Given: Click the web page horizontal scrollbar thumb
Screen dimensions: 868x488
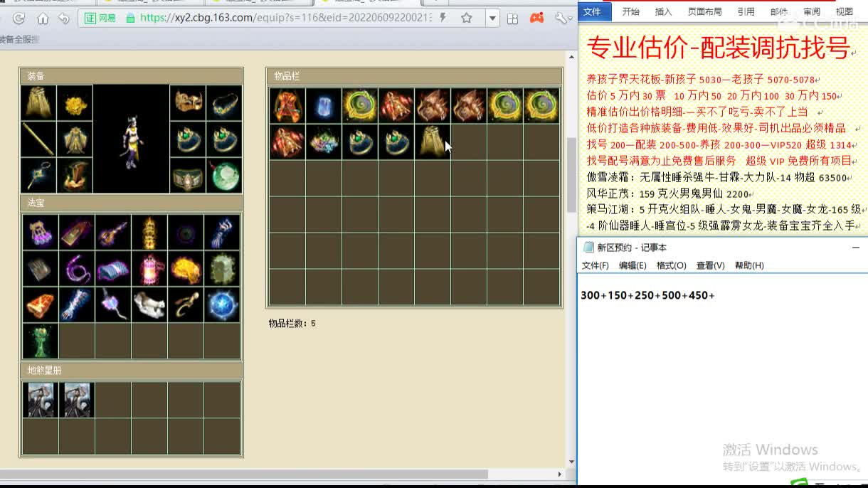Looking at the screenshot, I should [244, 474].
